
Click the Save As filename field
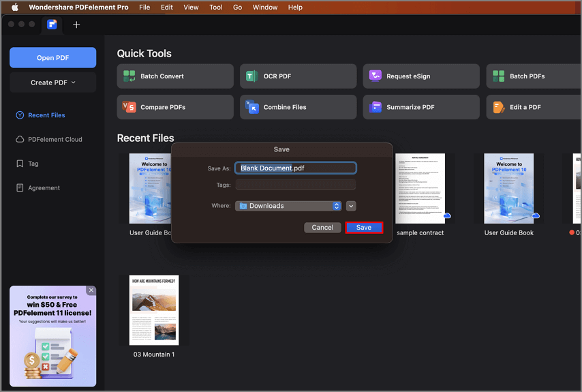pos(296,168)
